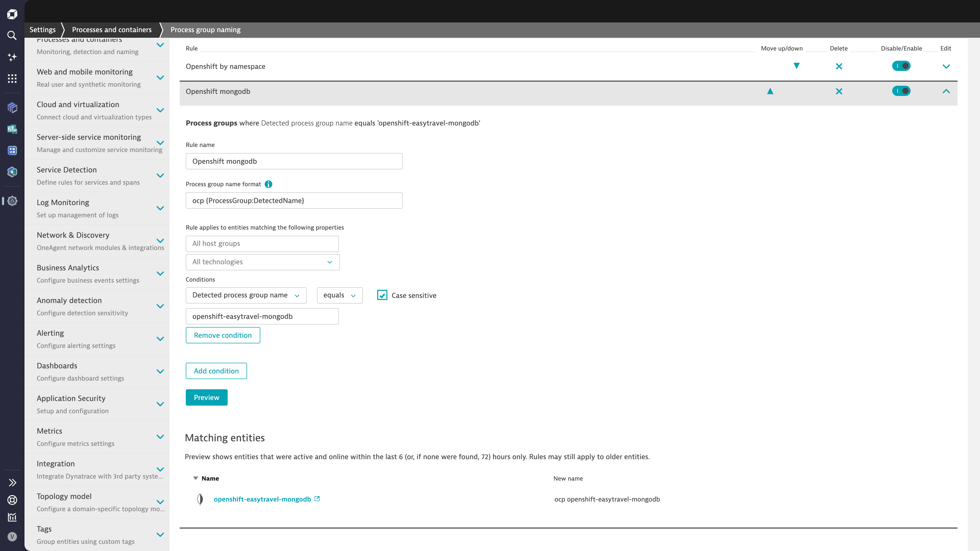The width and height of the screenshot is (980, 551).
Task: Open the blue cube app in rail
Action: pyautogui.click(x=12, y=108)
